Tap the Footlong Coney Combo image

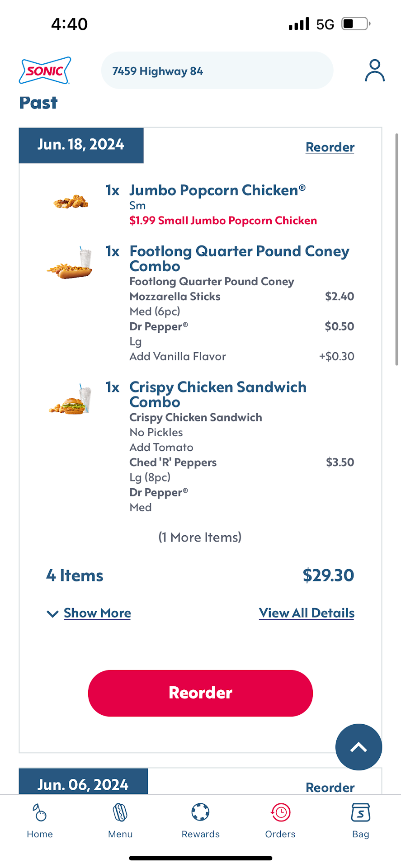click(71, 263)
